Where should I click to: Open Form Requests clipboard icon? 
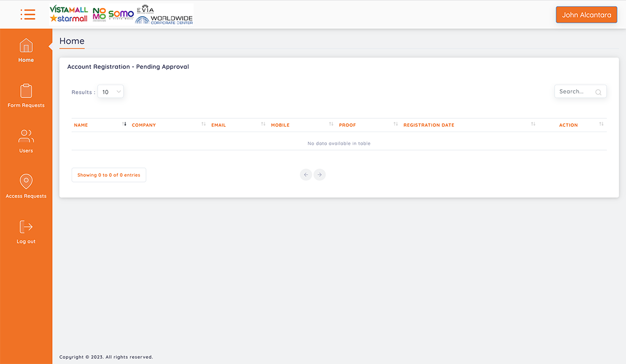[26, 91]
